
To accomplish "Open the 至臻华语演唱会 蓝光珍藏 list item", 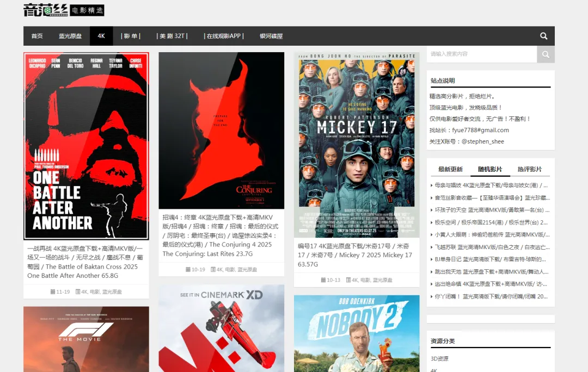I will pos(492,198).
